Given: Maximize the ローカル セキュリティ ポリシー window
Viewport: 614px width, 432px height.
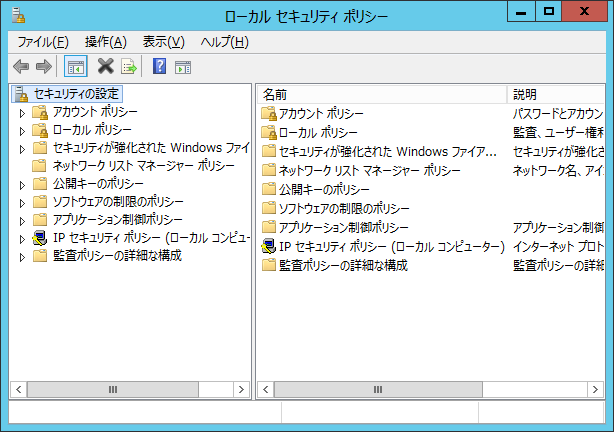Looking at the screenshot, I should pos(548,12).
